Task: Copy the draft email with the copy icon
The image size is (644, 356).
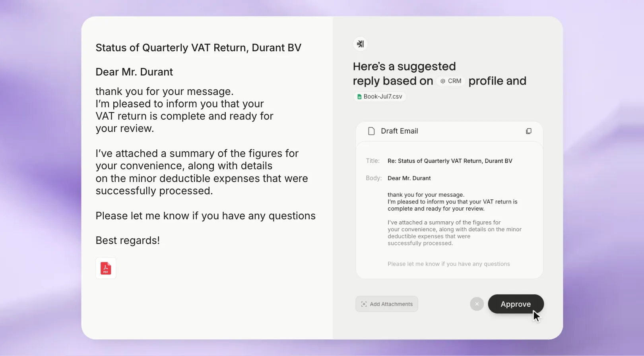Action: 529,131
